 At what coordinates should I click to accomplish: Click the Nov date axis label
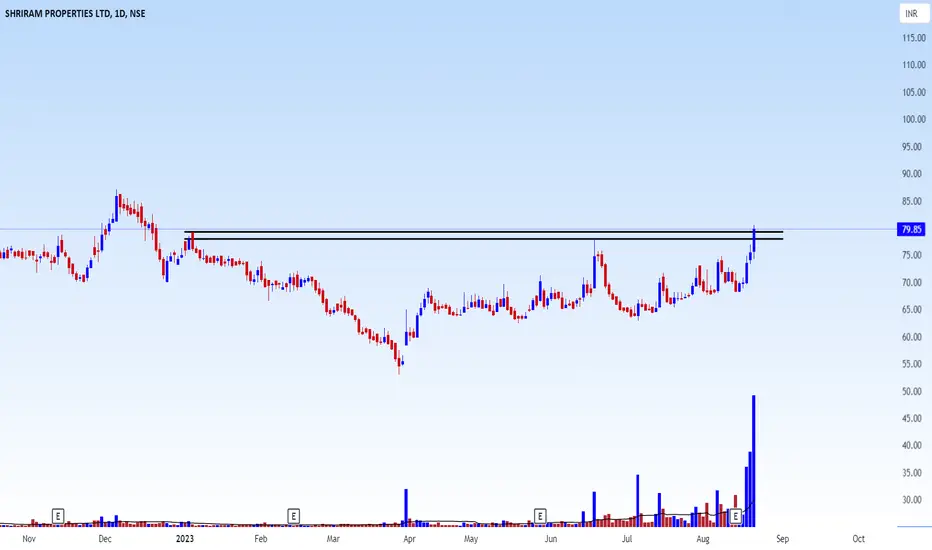(29, 539)
